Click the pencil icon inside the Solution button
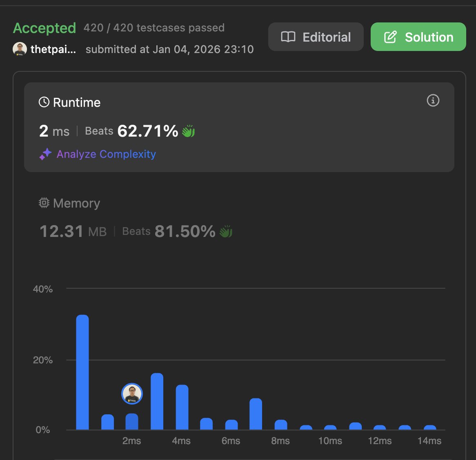This screenshot has height=460, width=476. (x=391, y=37)
